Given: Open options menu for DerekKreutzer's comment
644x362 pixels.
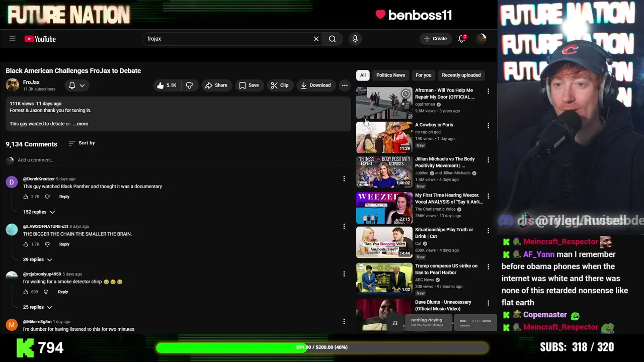Looking at the screenshot, I should point(344,179).
